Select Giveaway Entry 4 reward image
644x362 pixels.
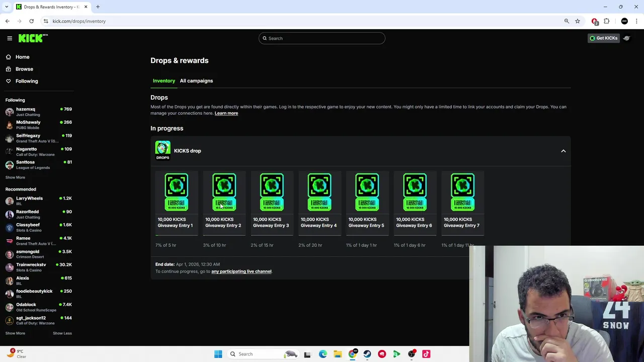[319, 192]
